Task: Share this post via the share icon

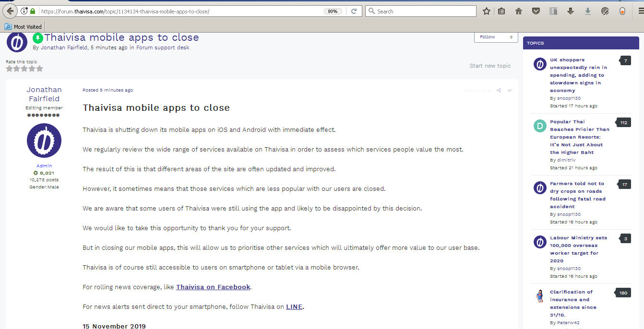Action: (x=499, y=91)
